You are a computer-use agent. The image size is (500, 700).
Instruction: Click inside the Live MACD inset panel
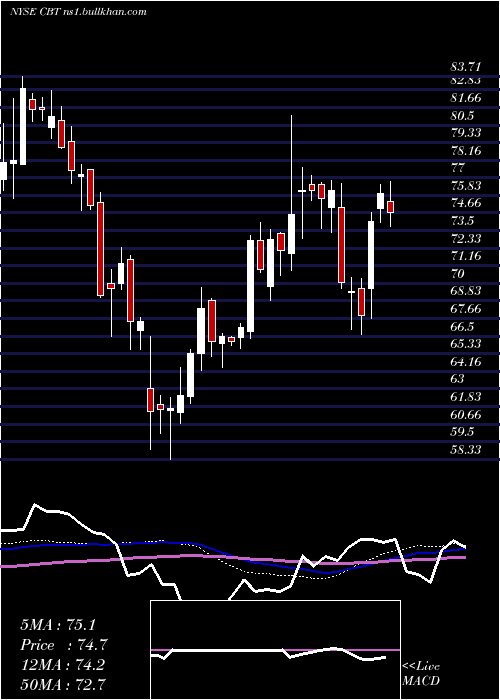click(x=275, y=650)
